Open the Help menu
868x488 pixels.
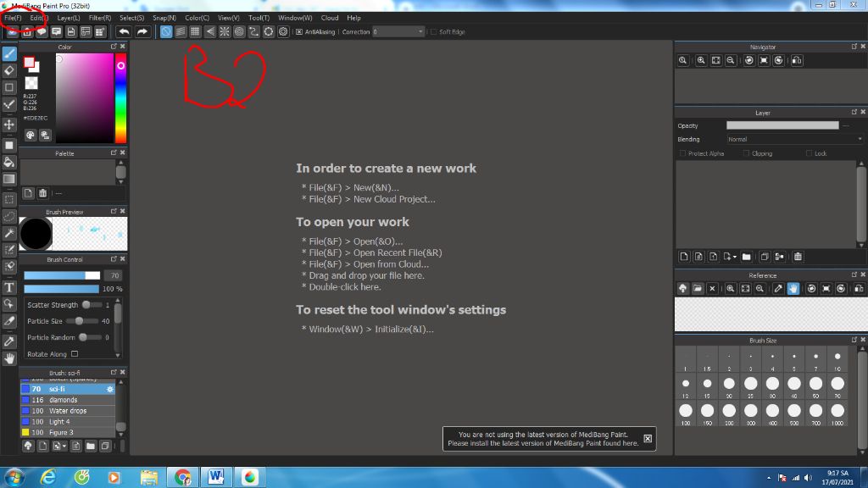(x=353, y=18)
